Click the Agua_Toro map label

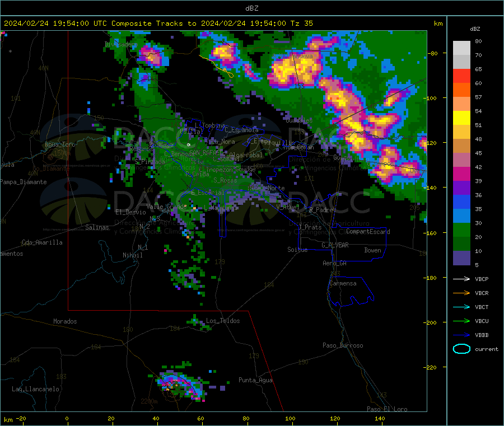tap(60, 144)
